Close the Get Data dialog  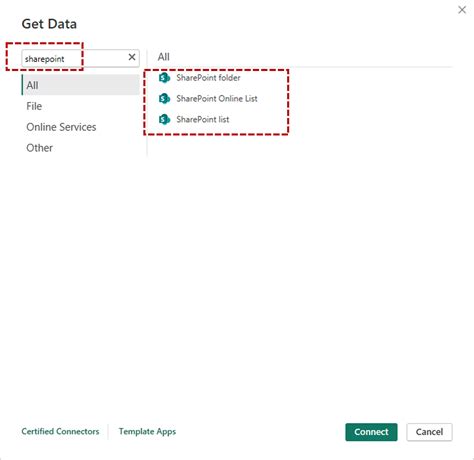[x=462, y=10]
